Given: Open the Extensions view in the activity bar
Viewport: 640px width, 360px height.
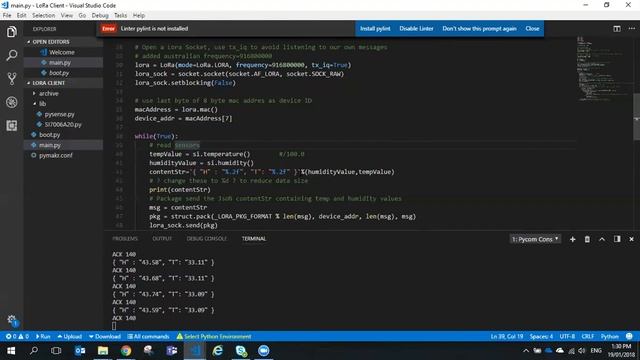Looking at the screenshot, I should coord(12,125).
